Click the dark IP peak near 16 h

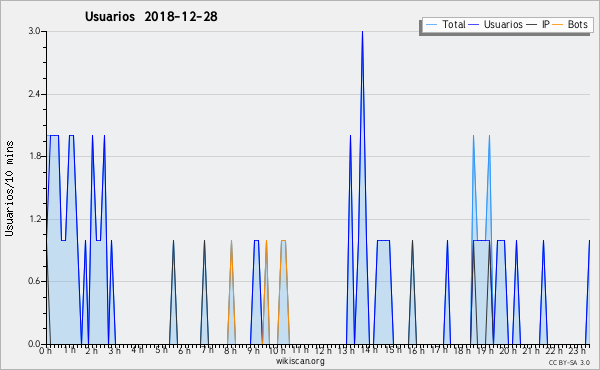412,241
